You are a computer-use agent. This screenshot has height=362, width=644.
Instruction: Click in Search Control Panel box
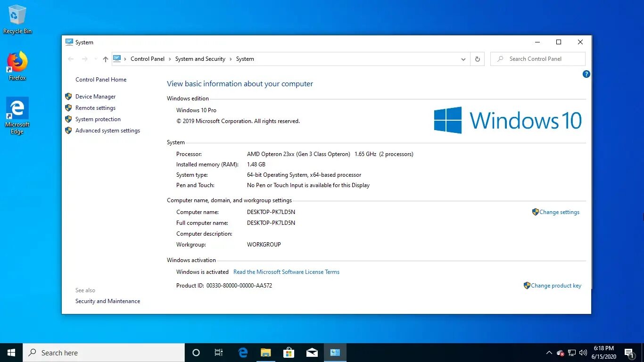pos(538,59)
